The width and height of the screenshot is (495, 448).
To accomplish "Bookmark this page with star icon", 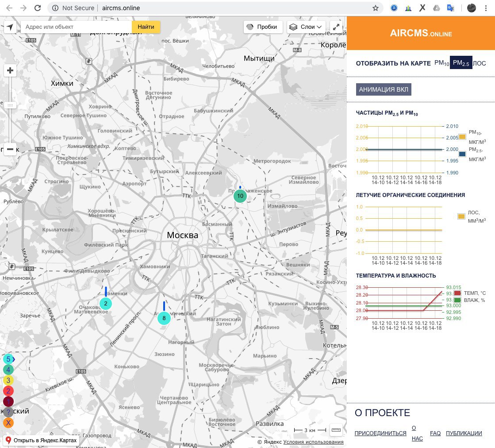I will (376, 8).
